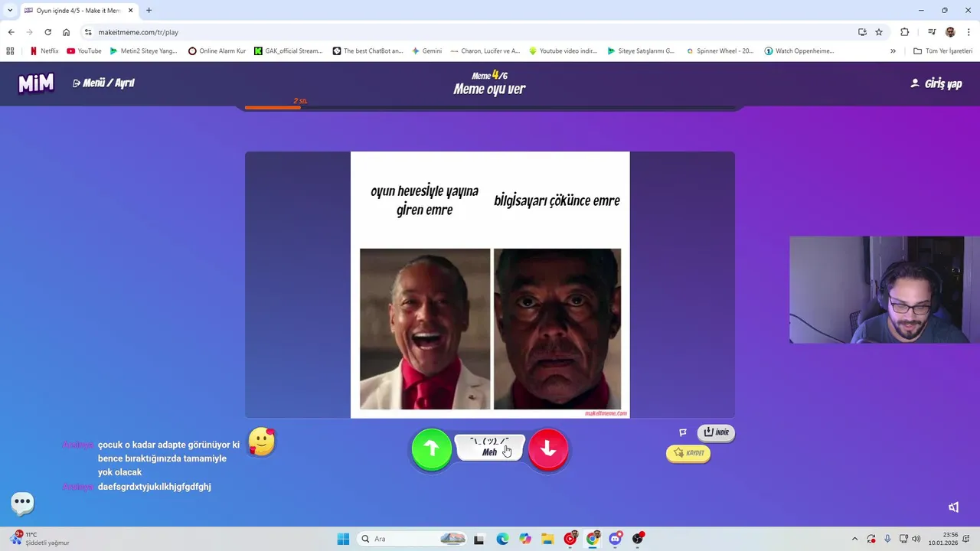This screenshot has height=551, width=980.
Task: Open Spinner Wheel bookmark
Action: [720, 51]
